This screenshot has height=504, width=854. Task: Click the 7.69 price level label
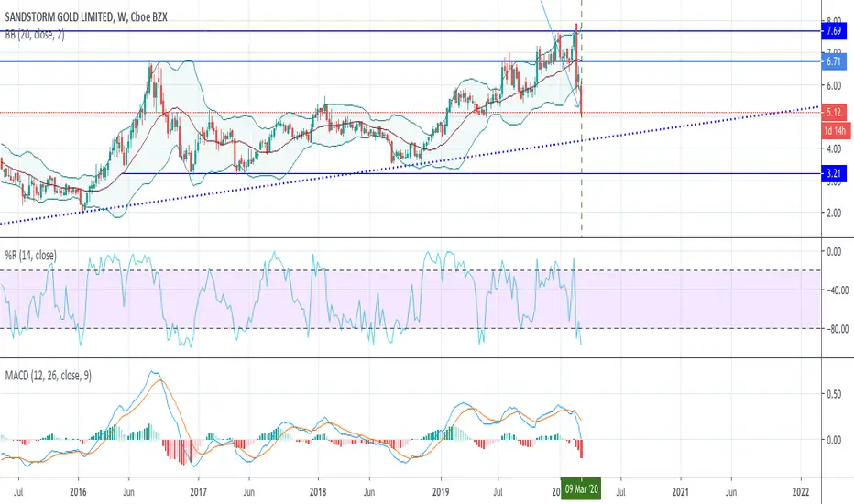833,31
